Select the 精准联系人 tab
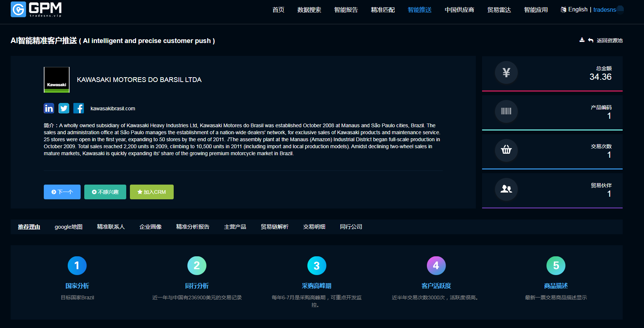 coord(111,227)
